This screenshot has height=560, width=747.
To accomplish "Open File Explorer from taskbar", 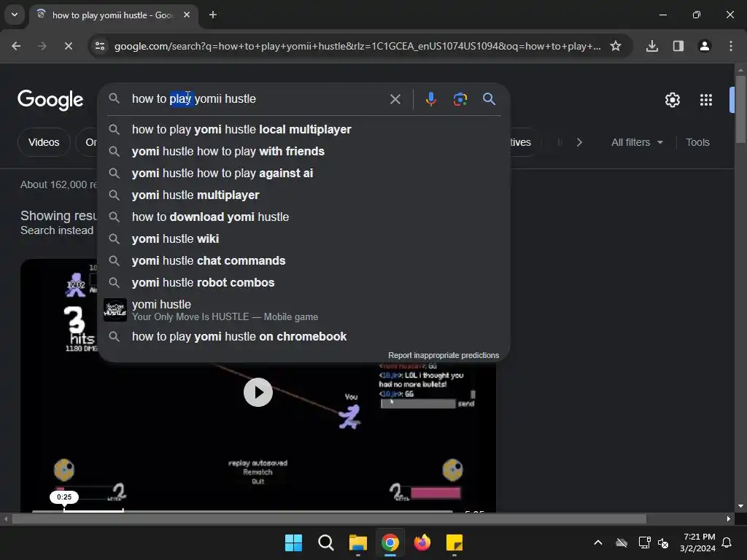I will click(357, 542).
